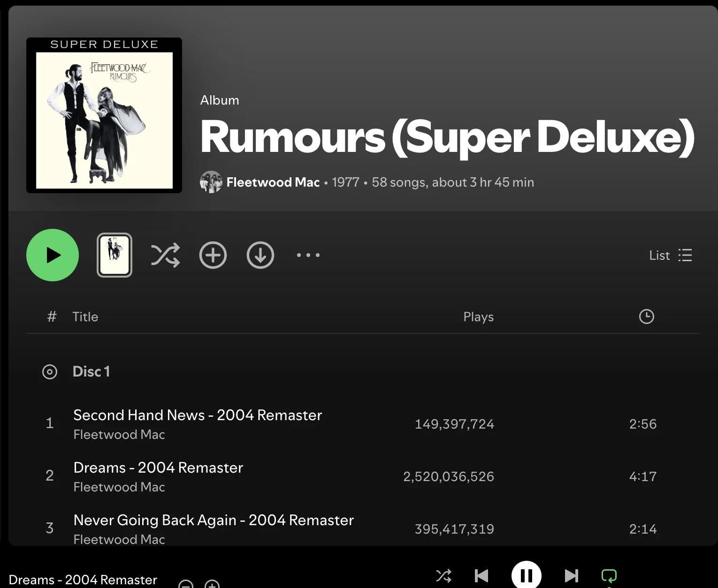Click play count 149,397,724

454,424
